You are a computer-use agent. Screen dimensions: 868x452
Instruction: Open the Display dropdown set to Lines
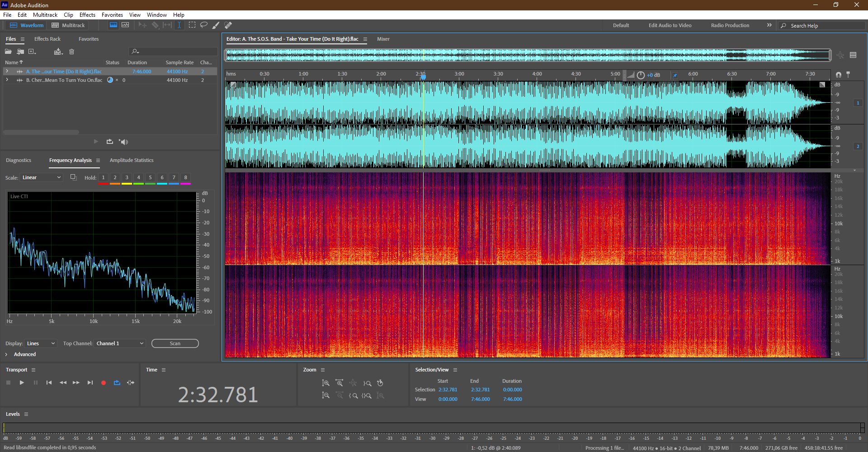[41, 343]
